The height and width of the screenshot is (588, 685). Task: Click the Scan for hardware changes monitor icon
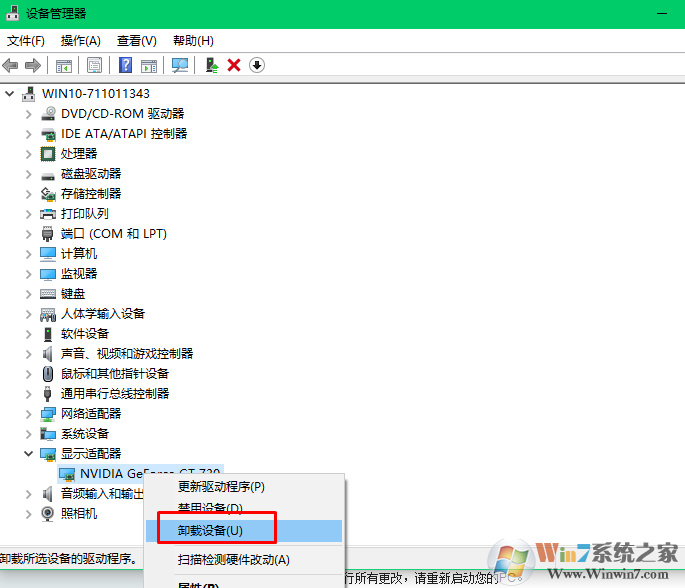click(180, 65)
